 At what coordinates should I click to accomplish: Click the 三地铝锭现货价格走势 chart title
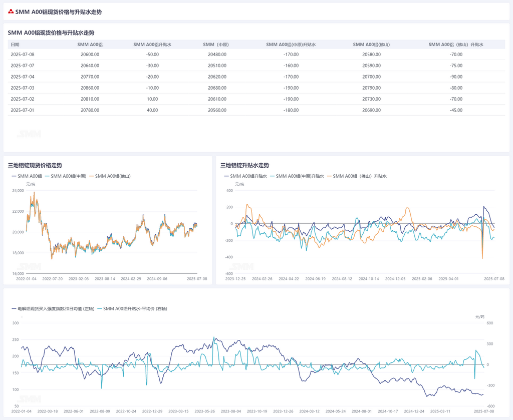35,165
